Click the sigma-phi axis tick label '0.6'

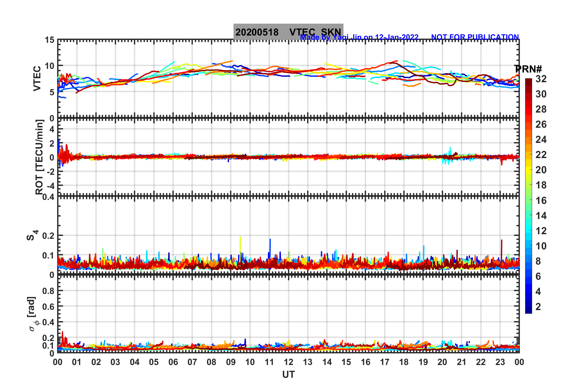point(49,307)
